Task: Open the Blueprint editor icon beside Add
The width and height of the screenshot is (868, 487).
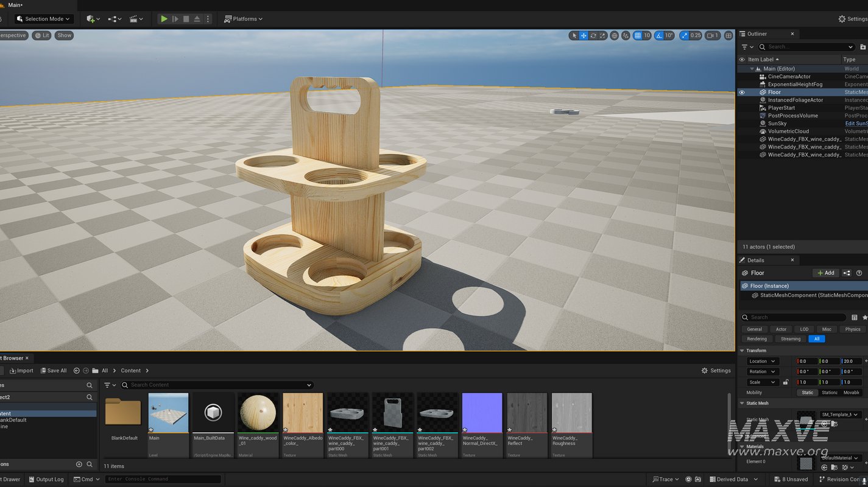Action: click(x=846, y=273)
